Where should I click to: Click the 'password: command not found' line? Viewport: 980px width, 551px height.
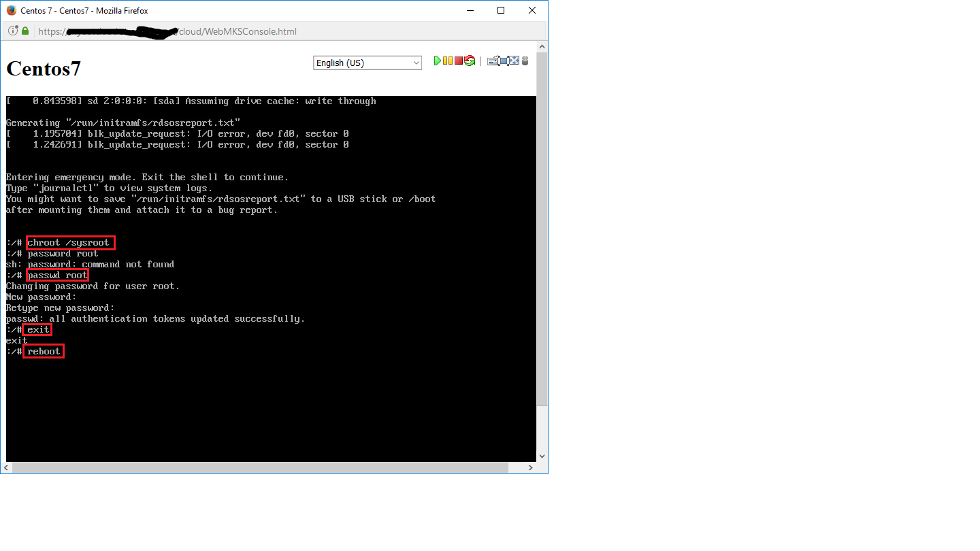[90, 264]
